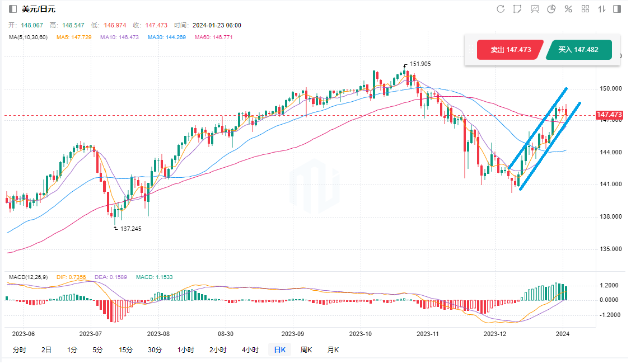Click the percent sign icon
The image size is (631, 364).
pyautogui.click(x=568, y=9)
